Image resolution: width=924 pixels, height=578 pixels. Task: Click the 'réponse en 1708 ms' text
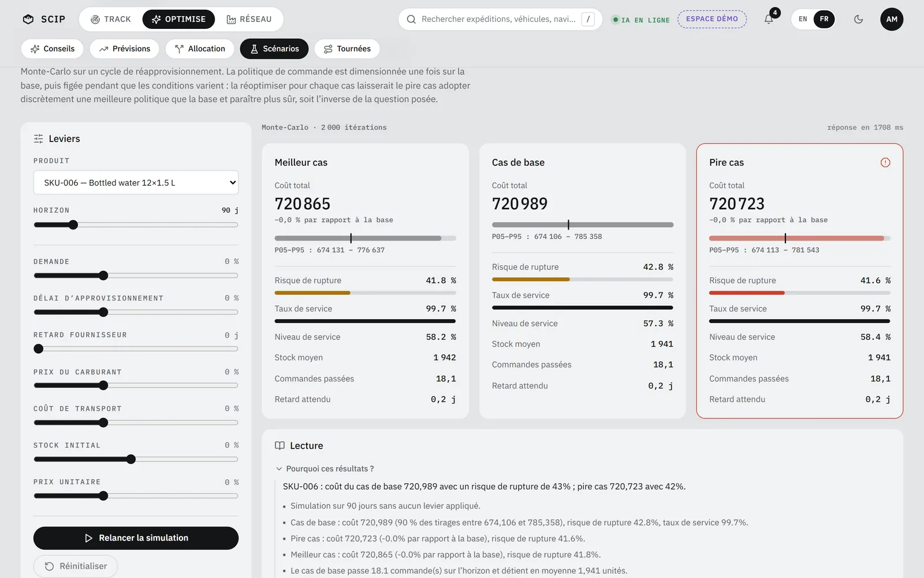click(x=865, y=128)
